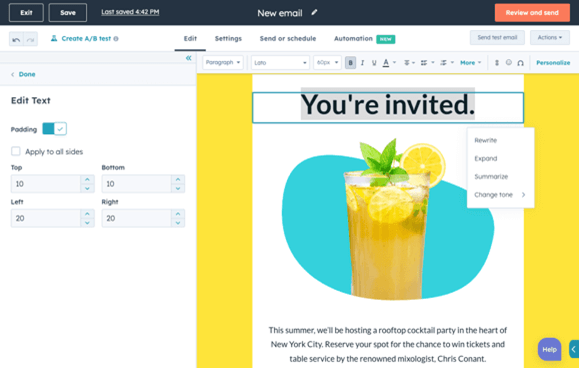Open the Lato font dropdown

[x=280, y=62]
